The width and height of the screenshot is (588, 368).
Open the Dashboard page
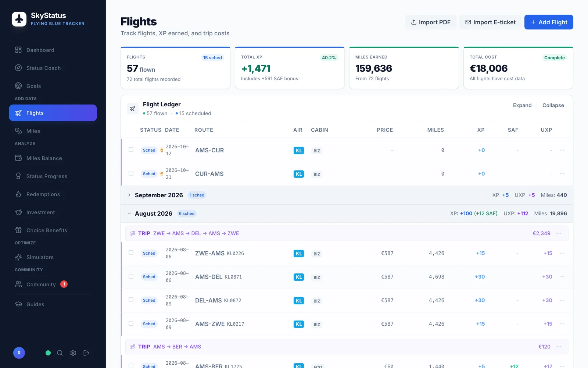click(53, 50)
